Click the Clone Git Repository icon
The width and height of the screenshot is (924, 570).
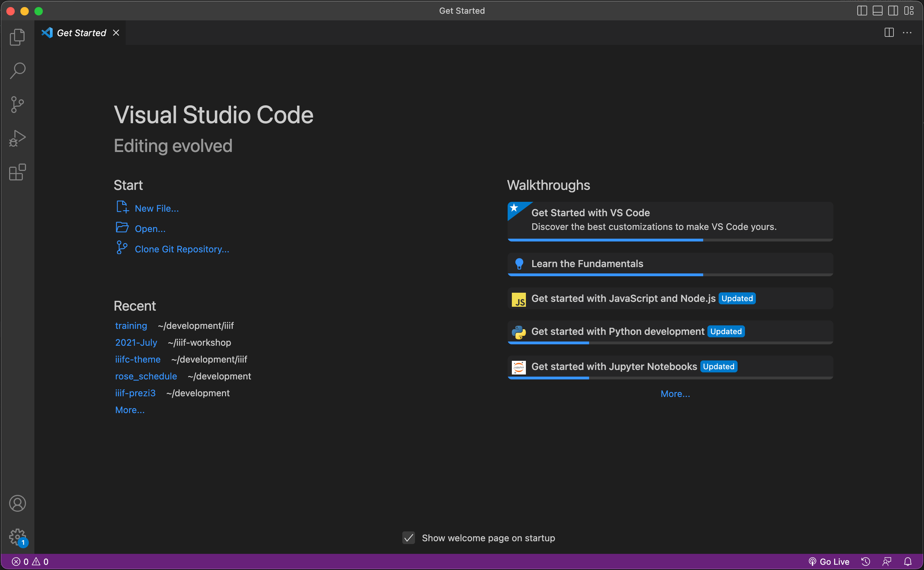pyautogui.click(x=122, y=248)
